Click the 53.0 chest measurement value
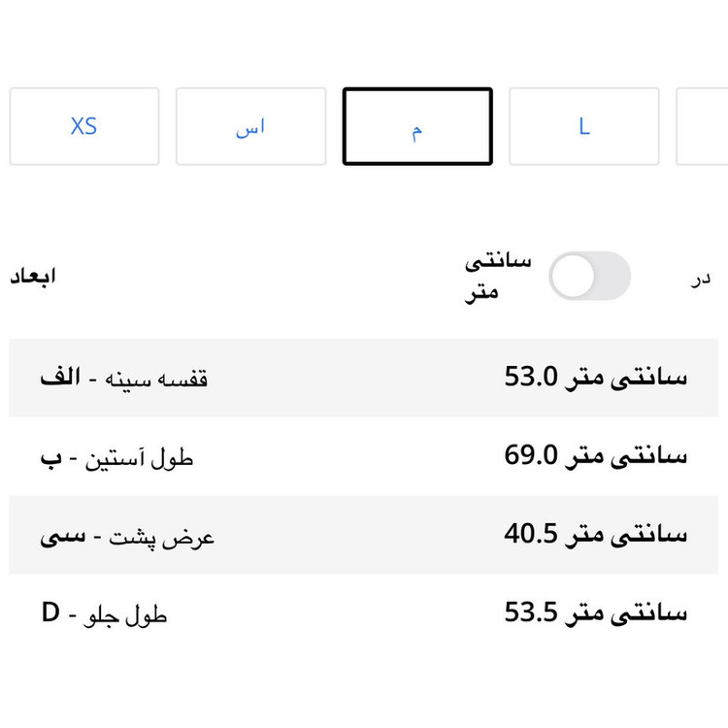The image size is (728, 728). [595, 377]
